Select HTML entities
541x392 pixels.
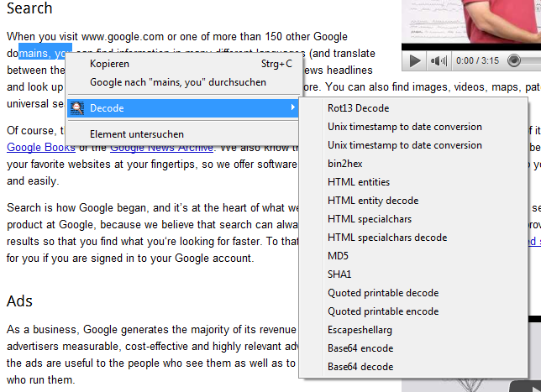(413, 182)
